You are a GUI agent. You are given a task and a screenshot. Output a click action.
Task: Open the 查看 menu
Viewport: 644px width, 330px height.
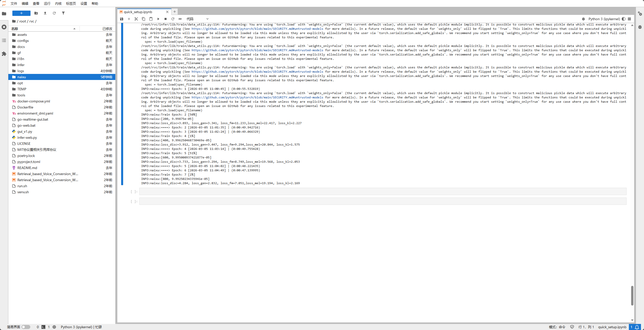[36, 4]
